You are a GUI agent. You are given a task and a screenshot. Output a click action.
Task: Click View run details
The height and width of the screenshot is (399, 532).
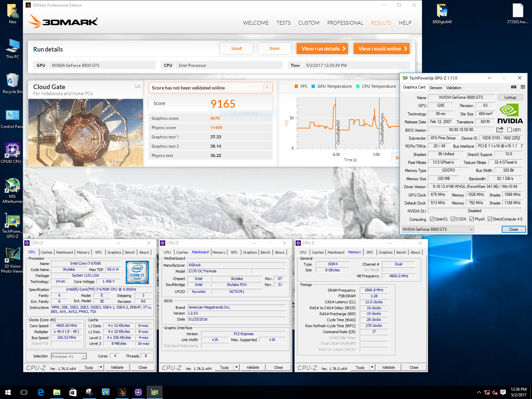[x=322, y=49]
